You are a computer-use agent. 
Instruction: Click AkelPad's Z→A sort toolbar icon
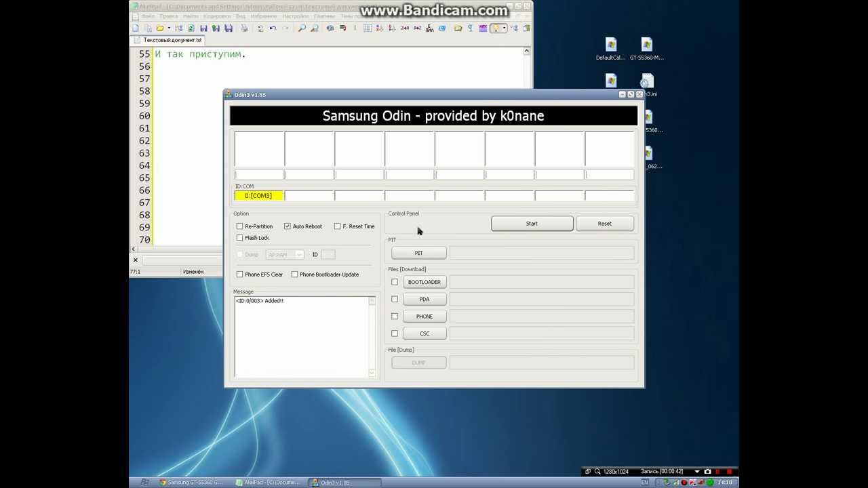tap(405, 28)
